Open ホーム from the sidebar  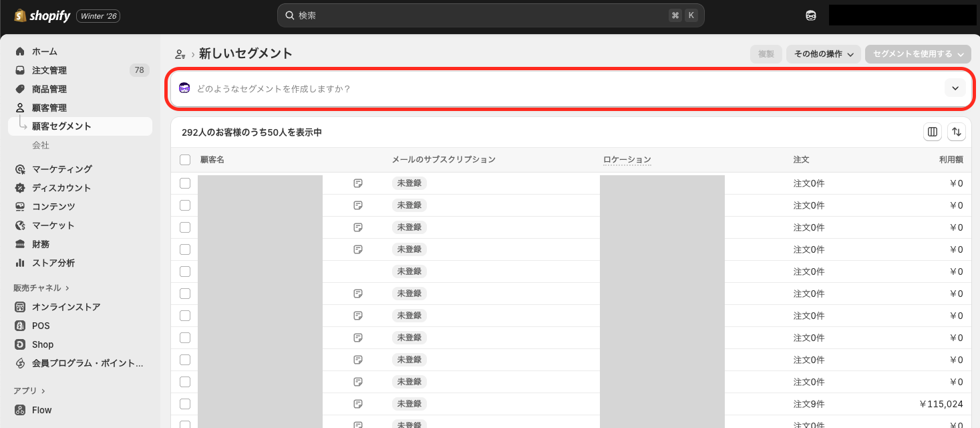pos(45,51)
